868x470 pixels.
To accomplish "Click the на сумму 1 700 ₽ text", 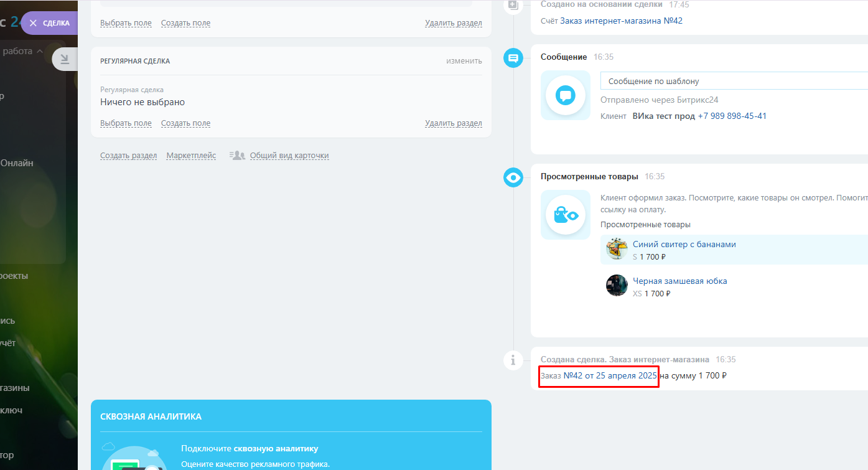I will point(693,375).
